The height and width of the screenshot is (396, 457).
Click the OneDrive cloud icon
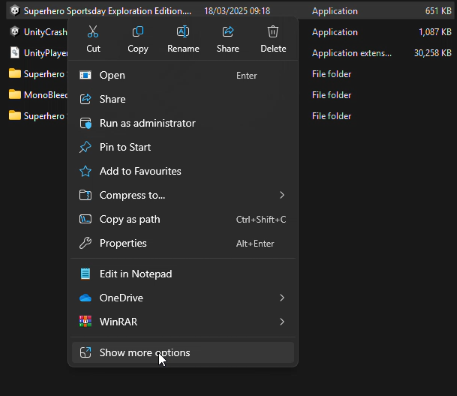(85, 298)
